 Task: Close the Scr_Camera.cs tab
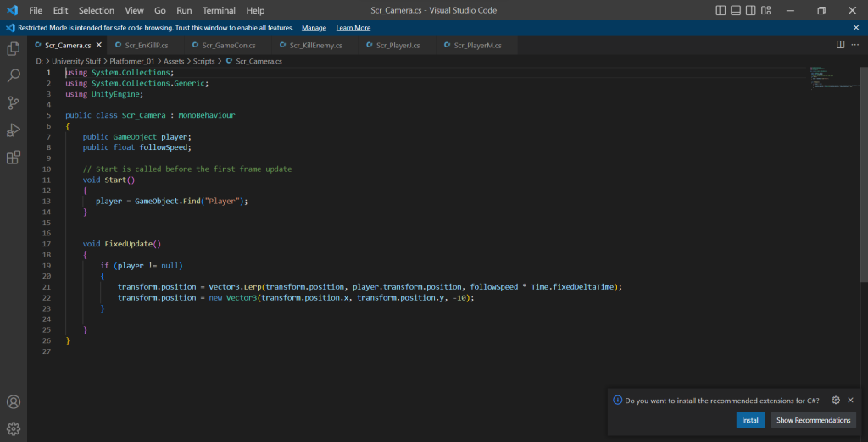coord(99,45)
